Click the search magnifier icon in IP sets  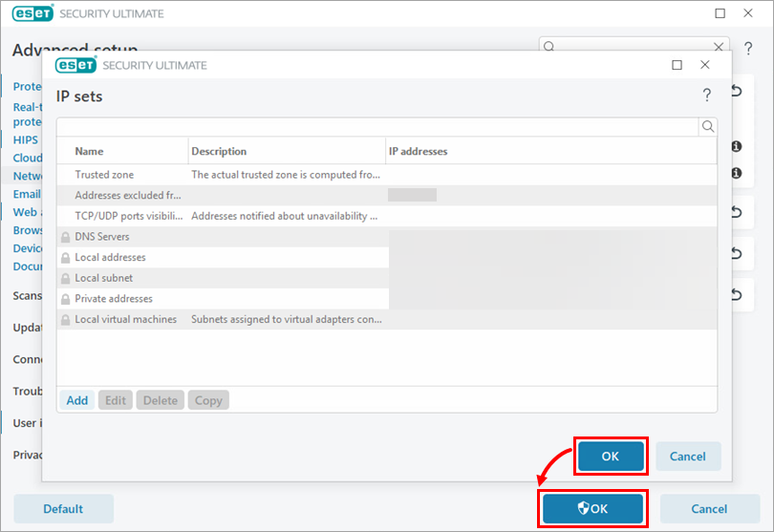click(x=707, y=126)
